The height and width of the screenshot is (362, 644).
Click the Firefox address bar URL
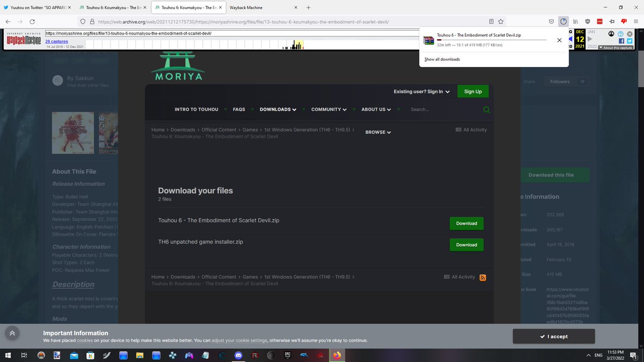click(243, 21)
